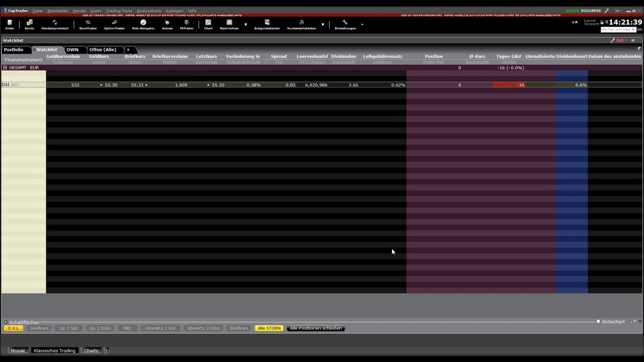The height and width of the screenshot is (362, 644).
Task: Launch FXTrader from the toolbar
Action: click(x=187, y=25)
